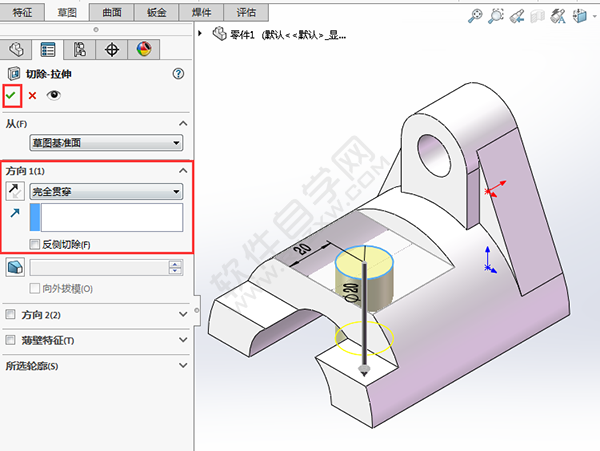Open the ConfigurationManager tab icon
The width and height of the screenshot is (600, 451).
pyautogui.click(x=80, y=49)
